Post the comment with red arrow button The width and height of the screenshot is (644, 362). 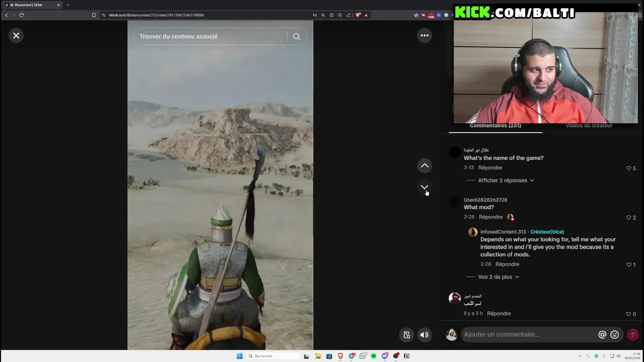pyautogui.click(x=633, y=334)
